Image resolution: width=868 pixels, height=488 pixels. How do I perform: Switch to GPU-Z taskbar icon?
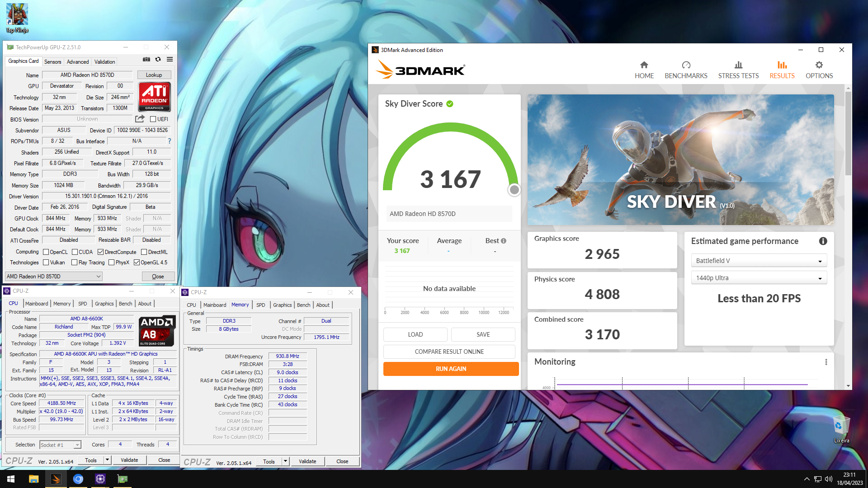(123, 479)
